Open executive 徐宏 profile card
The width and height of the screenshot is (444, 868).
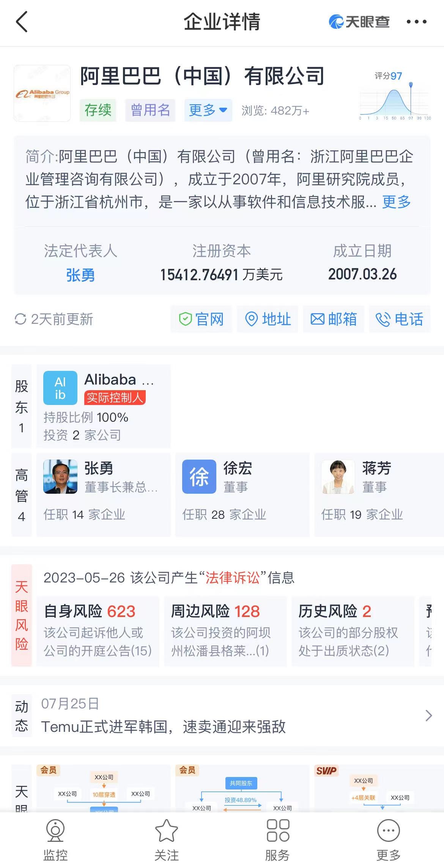(242, 494)
